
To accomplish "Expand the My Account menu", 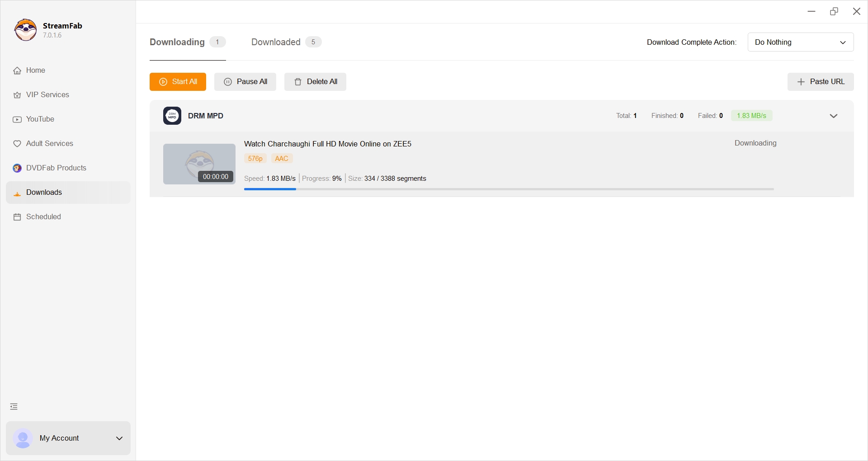I will pyautogui.click(x=119, y=438).
